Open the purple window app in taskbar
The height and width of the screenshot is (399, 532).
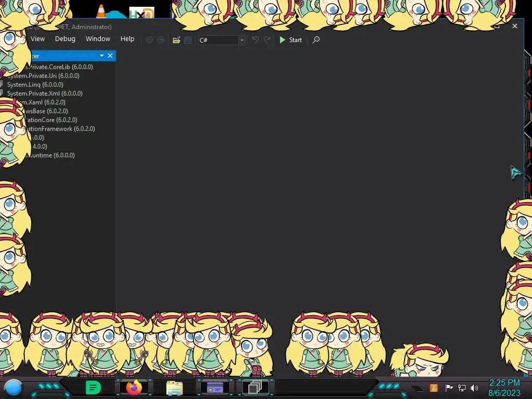click(x=215, y=388)
